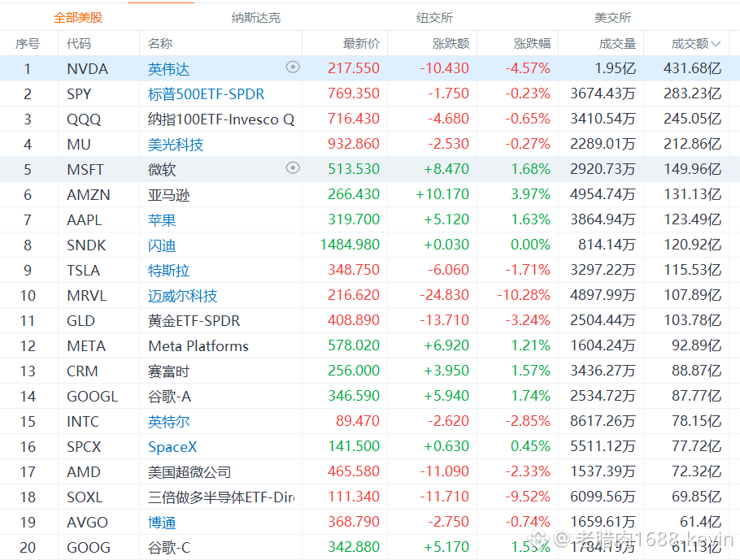Click the AMD ticker code
The height and width of the screenshot is (560, 740).
[x=84, y=471]
